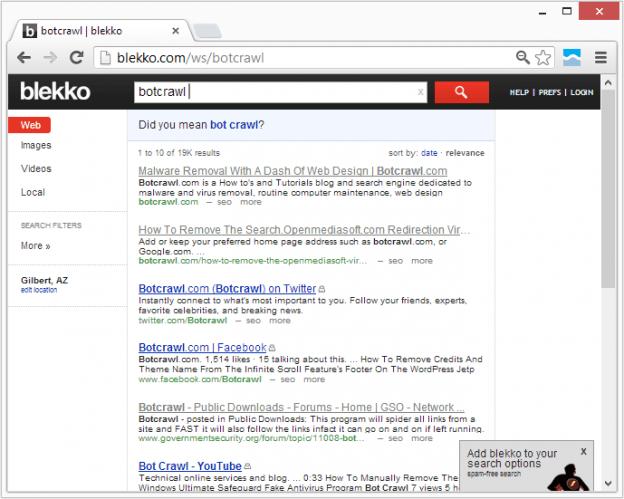This screenshot has width=624, height=499.
Task: Maximize the Chrome window
Action: [x=567, y=12]
